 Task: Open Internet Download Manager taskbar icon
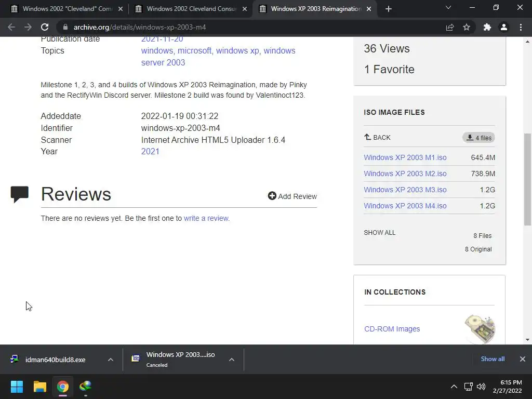tap(86, 387)
